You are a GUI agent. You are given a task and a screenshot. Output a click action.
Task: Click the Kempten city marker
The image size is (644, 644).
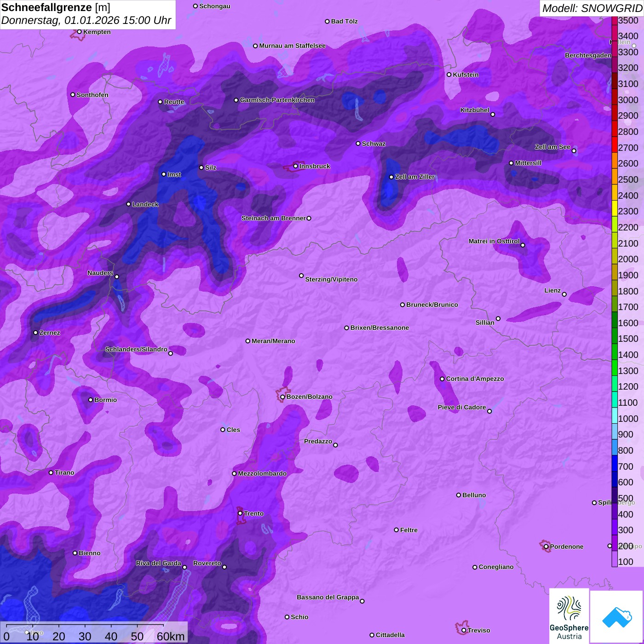coord(80,32)
